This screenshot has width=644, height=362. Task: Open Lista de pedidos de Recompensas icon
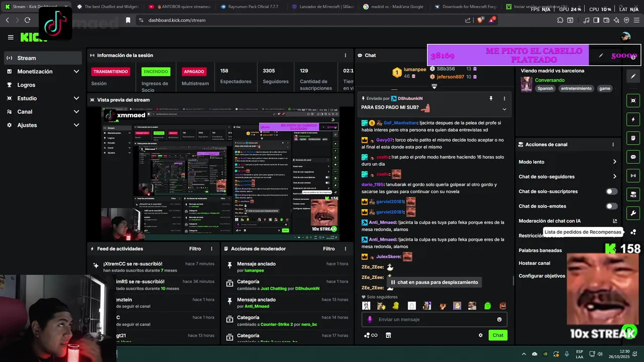633,232
